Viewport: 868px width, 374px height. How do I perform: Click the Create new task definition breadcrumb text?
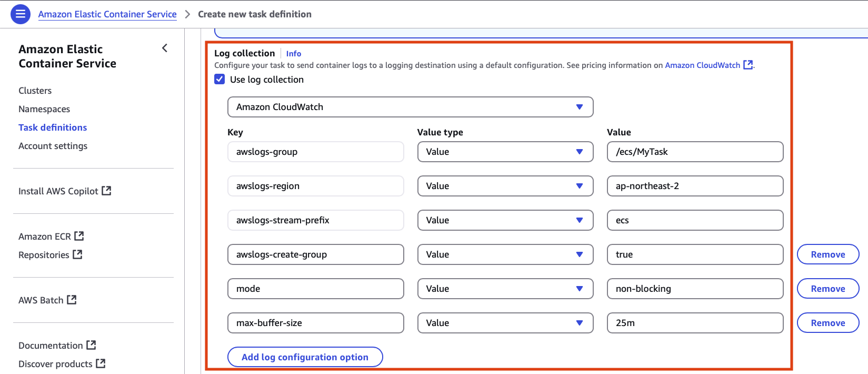click(x=255, y=14)
